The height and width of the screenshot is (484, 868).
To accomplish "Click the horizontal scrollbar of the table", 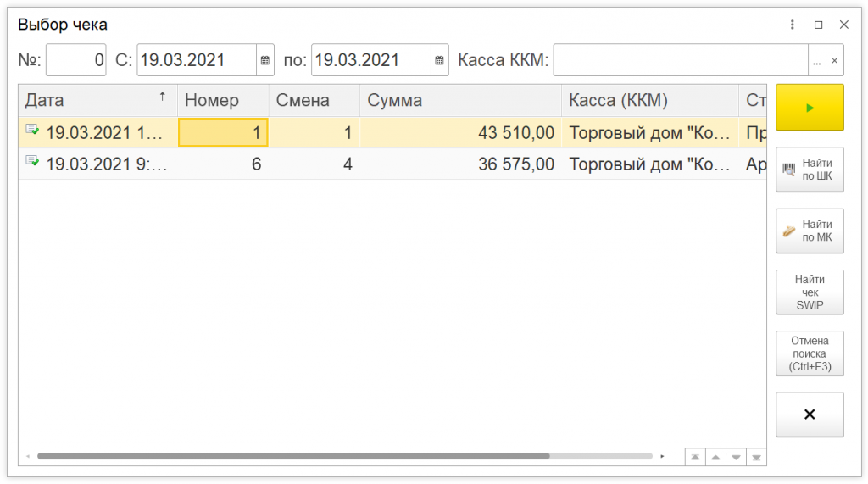I will (293, 456).
